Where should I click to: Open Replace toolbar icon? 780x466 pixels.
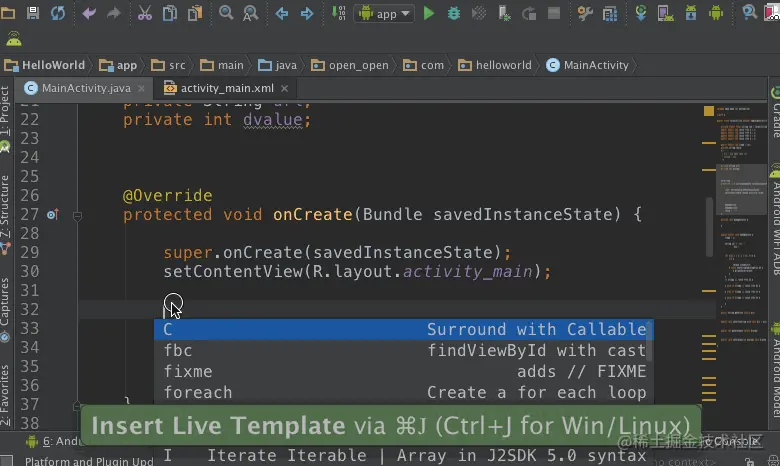point(251,13)
